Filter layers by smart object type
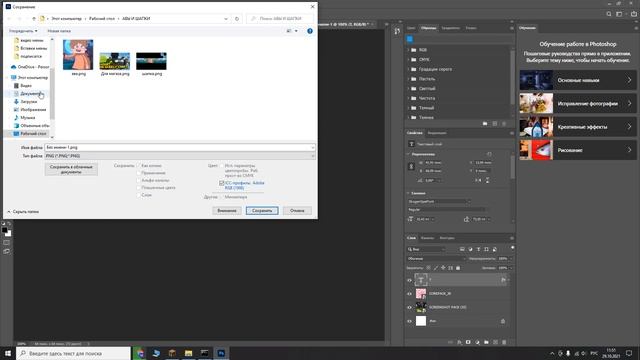 495,249
